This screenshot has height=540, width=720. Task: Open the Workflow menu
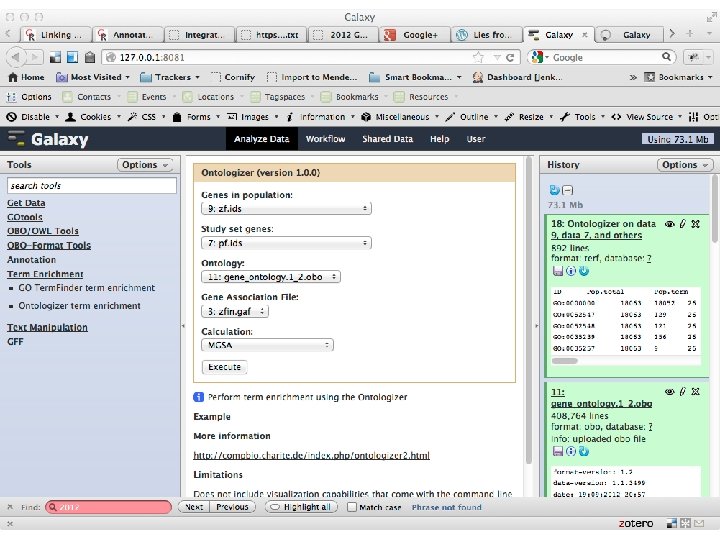pos(326,139)
